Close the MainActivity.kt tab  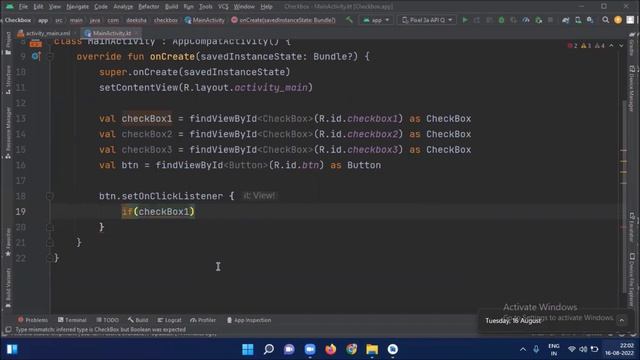137,33
